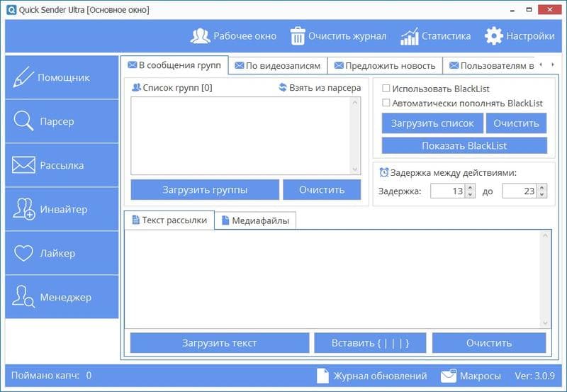Click the Рассылка envelope icon
This screenshot has height=392, width=567.
pos(23,165)
